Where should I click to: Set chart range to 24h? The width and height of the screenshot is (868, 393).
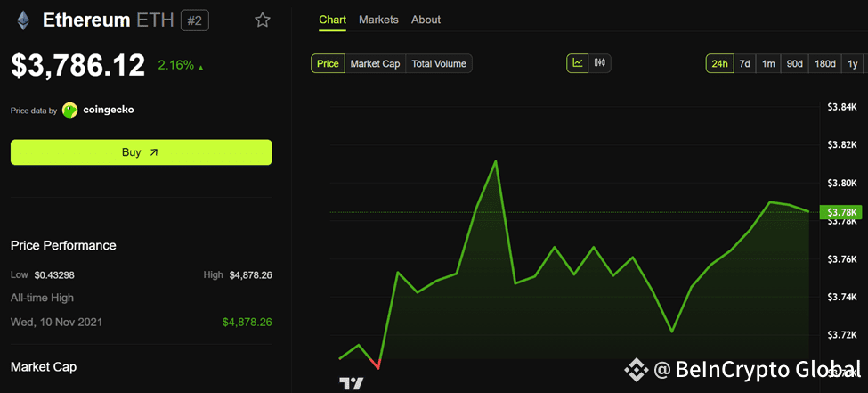pos(719,64)
